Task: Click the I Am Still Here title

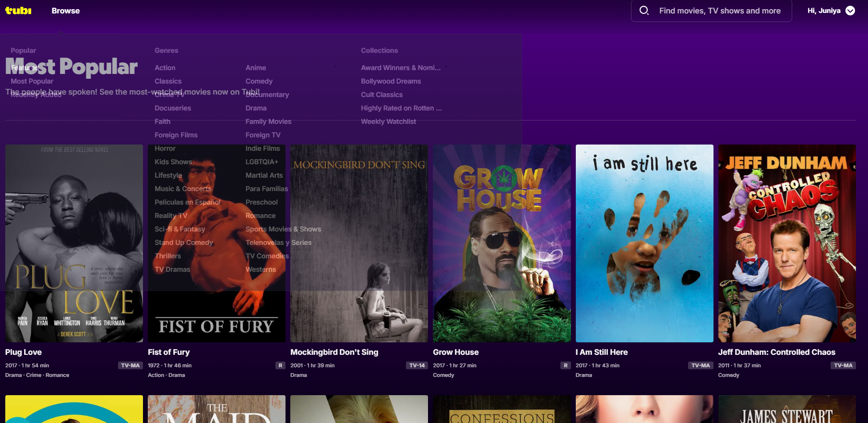Action: click(602, 352)
